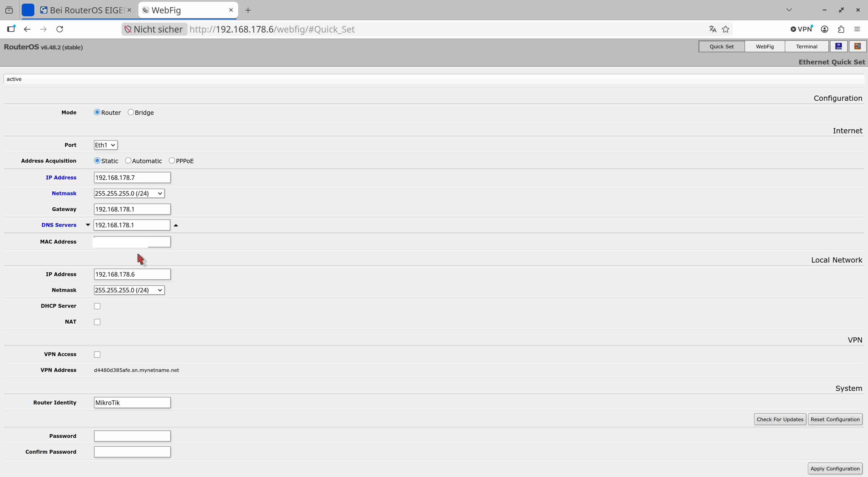Image resolution: width=868 pixels, height=477 pixels.
Task: Click Apply Configuration
Action: tap(835, 468)
